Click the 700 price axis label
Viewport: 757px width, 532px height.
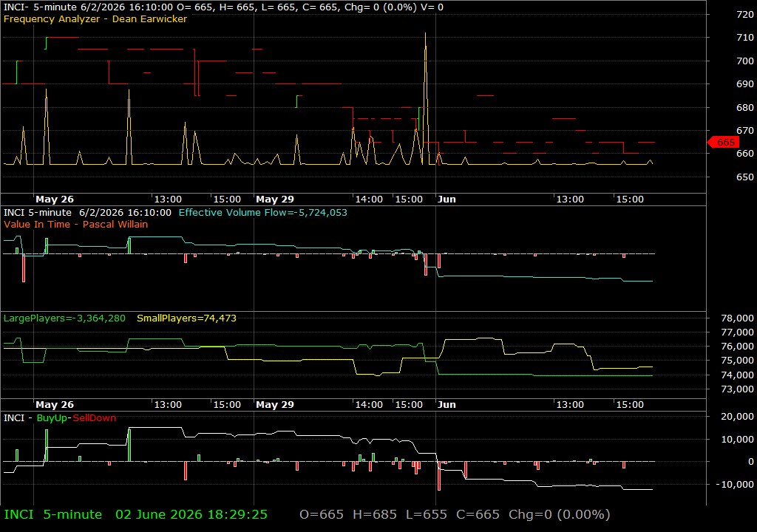click(x=745, y=61)
